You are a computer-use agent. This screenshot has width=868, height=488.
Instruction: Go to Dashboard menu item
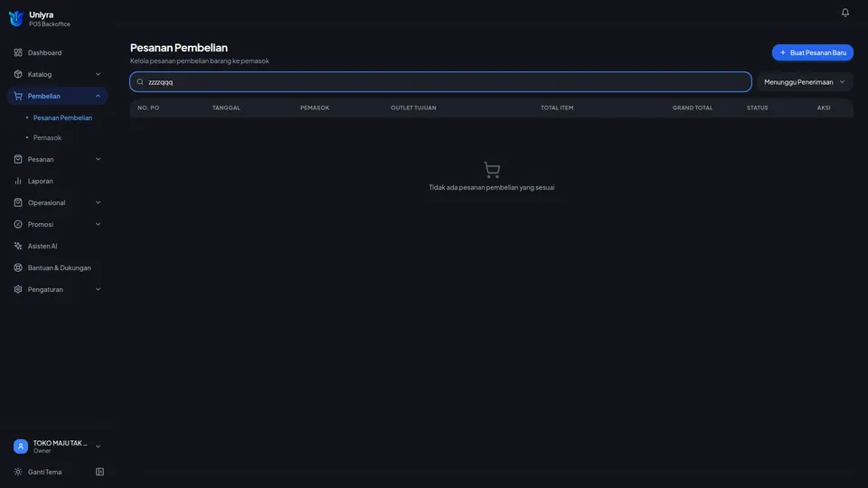pos(58,52)
